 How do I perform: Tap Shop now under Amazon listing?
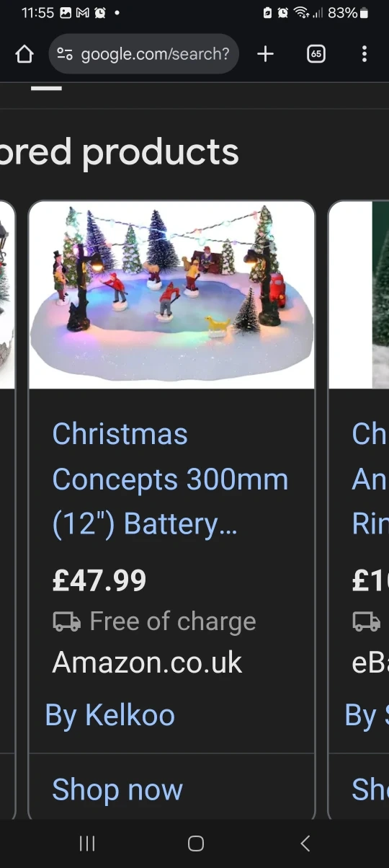(117, 790)
